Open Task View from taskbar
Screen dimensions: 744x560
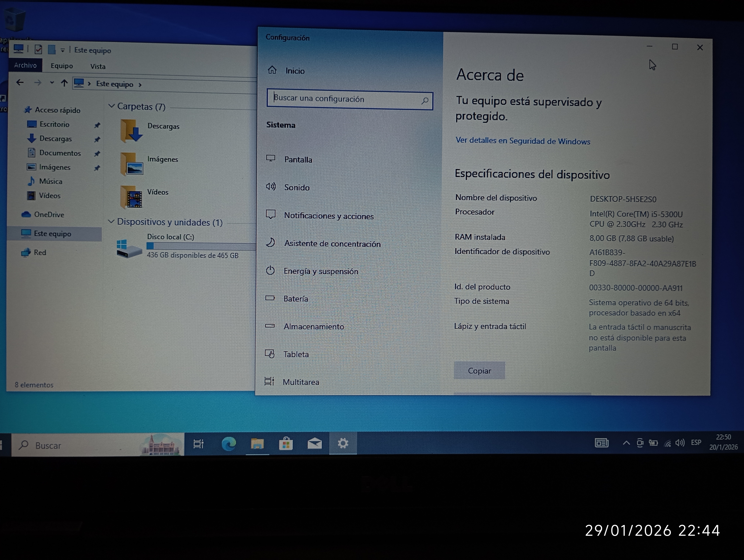click(x=198, y=444)
